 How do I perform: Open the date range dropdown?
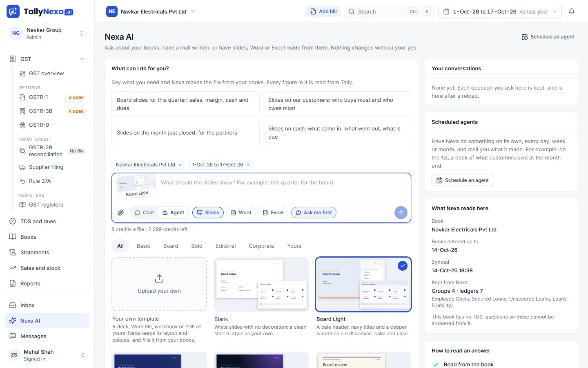point(500,11)
